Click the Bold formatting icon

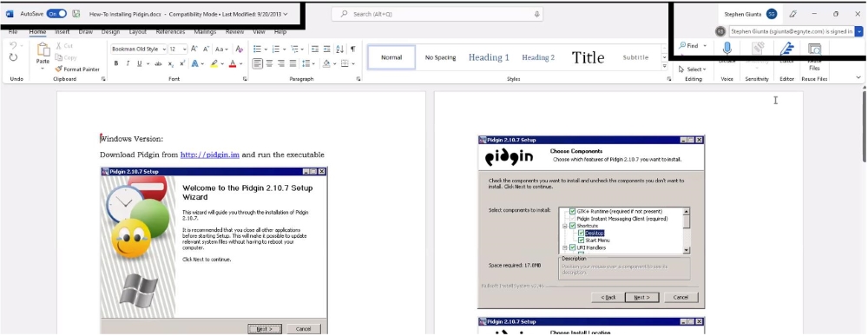pos(116,63)
